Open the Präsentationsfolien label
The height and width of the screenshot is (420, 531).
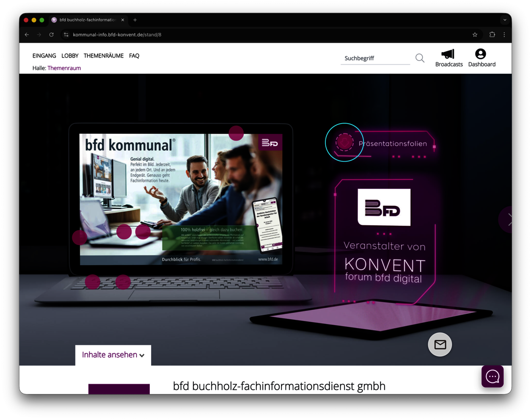pyautogui.click(x=393, y=144)
